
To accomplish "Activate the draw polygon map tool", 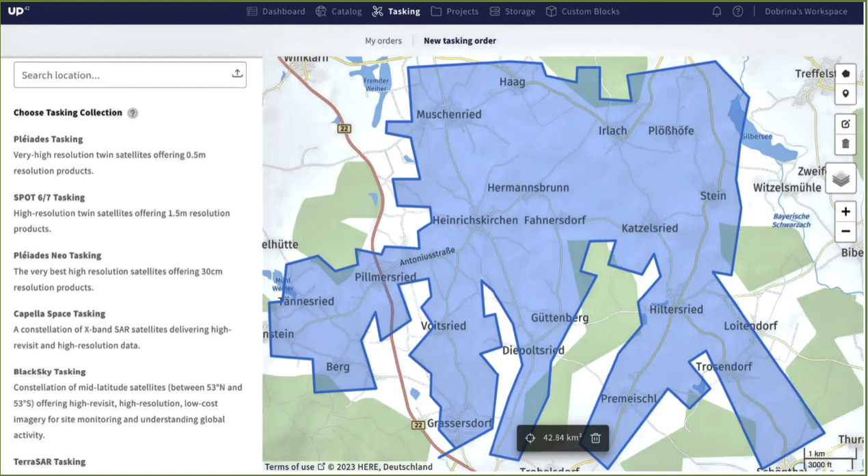I will tap(845, 73).
